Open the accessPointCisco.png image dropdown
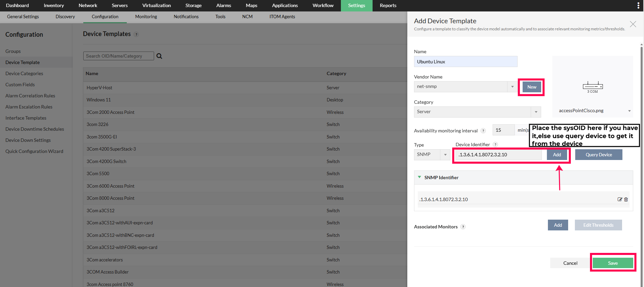This screenshot has width=644, height=287. tap(629, 111)
